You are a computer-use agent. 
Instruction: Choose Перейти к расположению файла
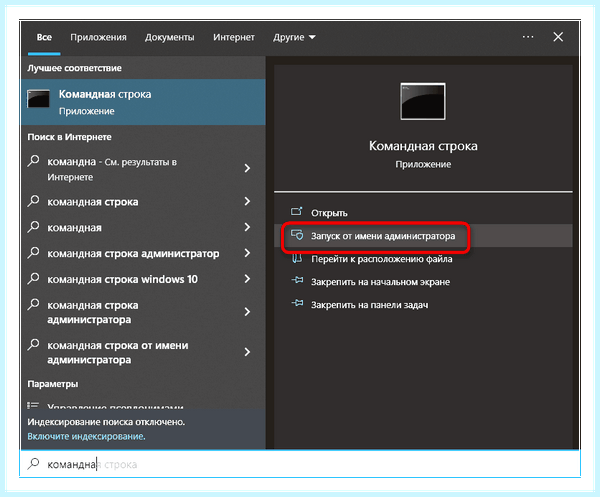(x=382, y=259)
